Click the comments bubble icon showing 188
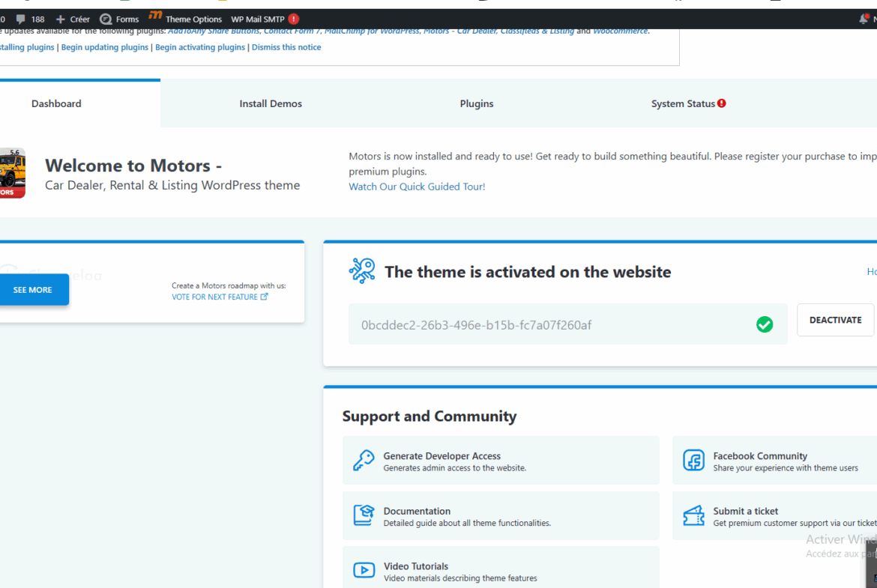The image size is (877, 588). point(21,19)
